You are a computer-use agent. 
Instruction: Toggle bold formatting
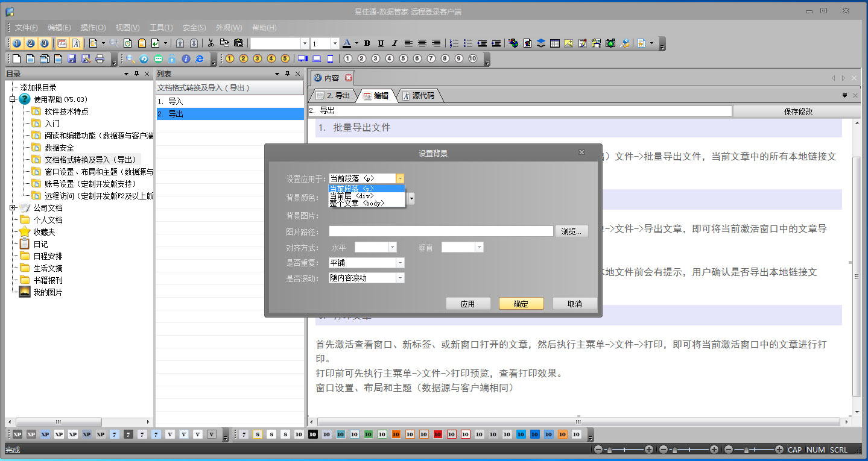(367, 43)
